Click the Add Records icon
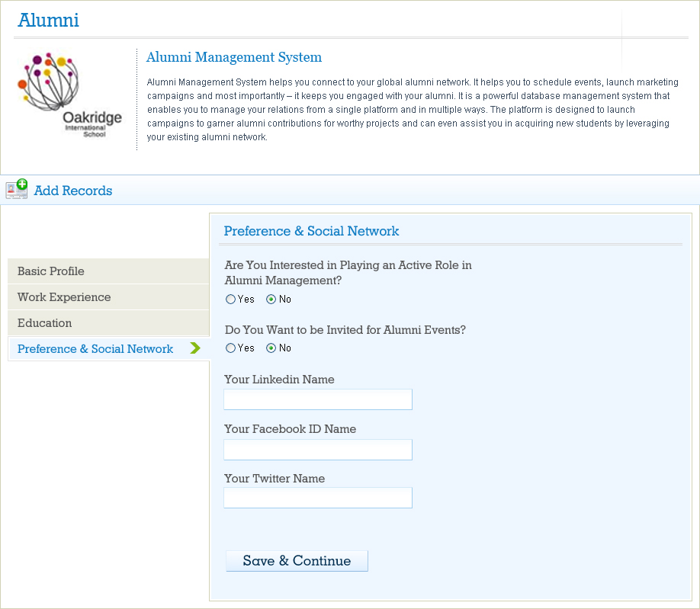This screenshot has height=609, width=700. click(x=17, y=189)
